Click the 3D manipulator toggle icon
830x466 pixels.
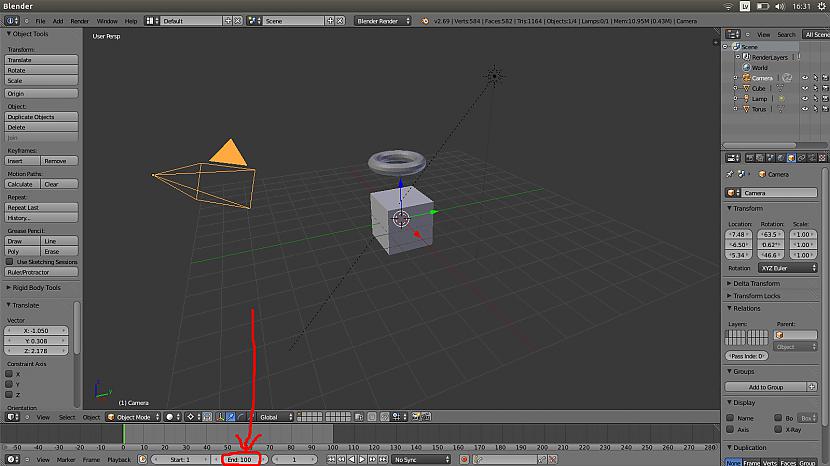point(220,417)
